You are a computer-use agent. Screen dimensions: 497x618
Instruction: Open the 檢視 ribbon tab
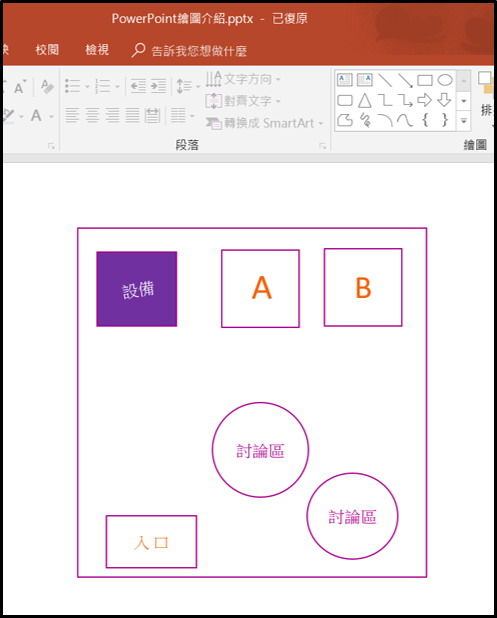click(97, 50)
